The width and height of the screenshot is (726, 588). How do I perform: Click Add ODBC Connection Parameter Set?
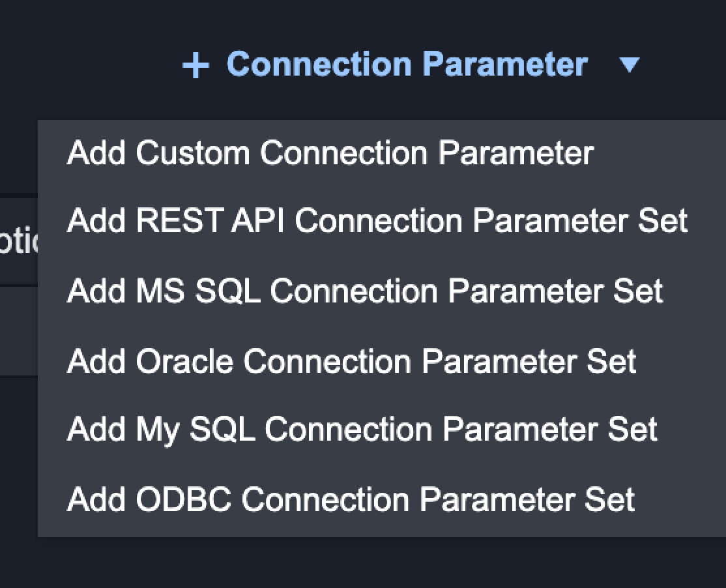click(351, 499)
